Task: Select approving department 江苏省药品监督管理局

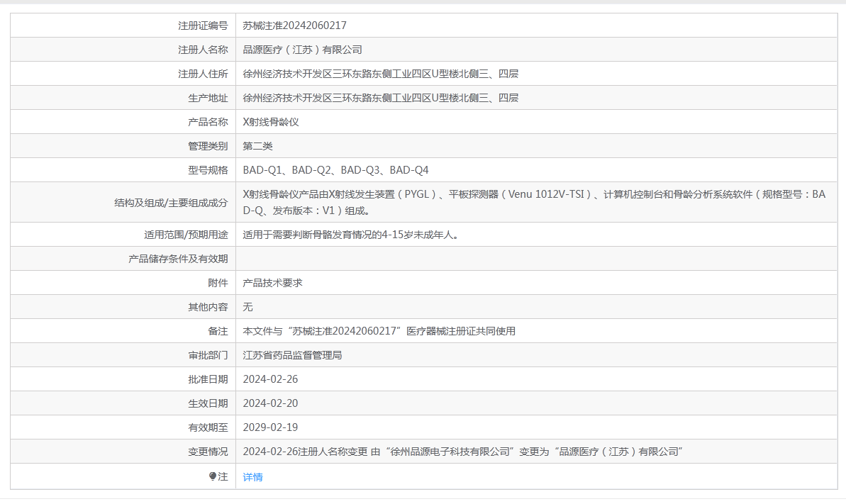Action: [292, 355]
